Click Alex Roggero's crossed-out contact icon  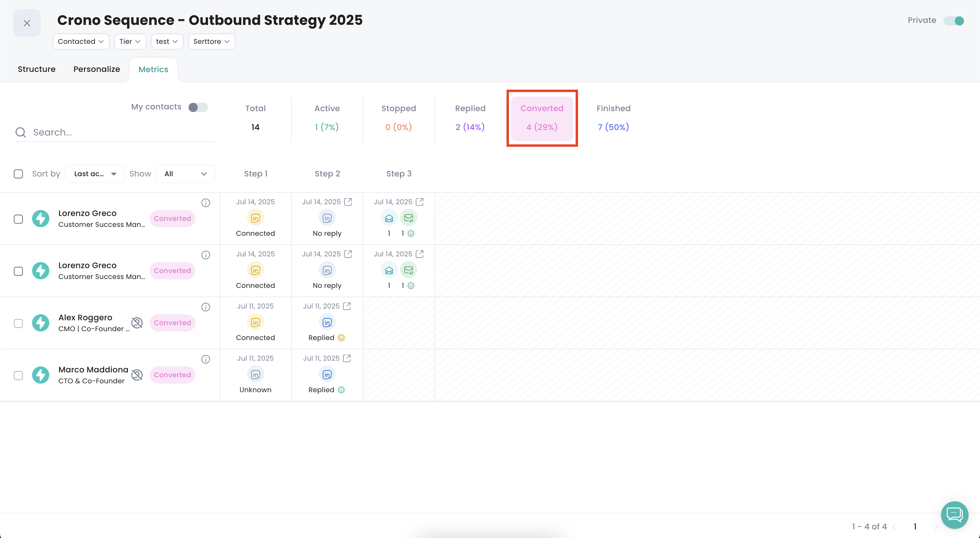pos(137,323)
